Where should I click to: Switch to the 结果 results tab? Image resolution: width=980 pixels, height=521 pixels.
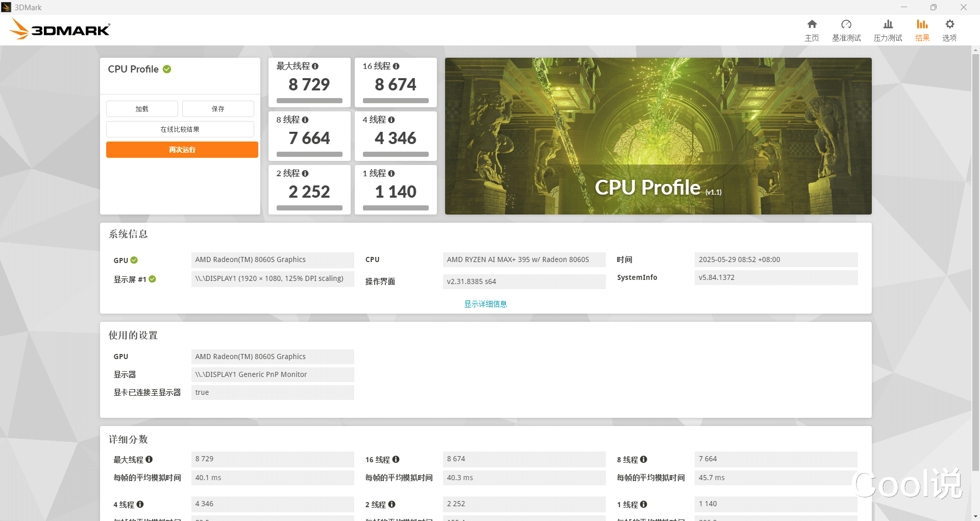922,31
